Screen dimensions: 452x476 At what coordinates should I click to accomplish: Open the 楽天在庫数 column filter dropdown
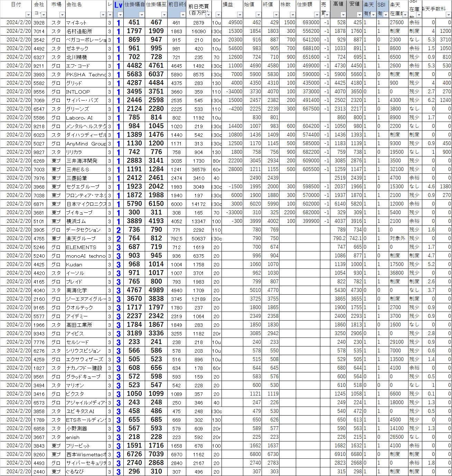pyautogui.click(x=405, y=15)
